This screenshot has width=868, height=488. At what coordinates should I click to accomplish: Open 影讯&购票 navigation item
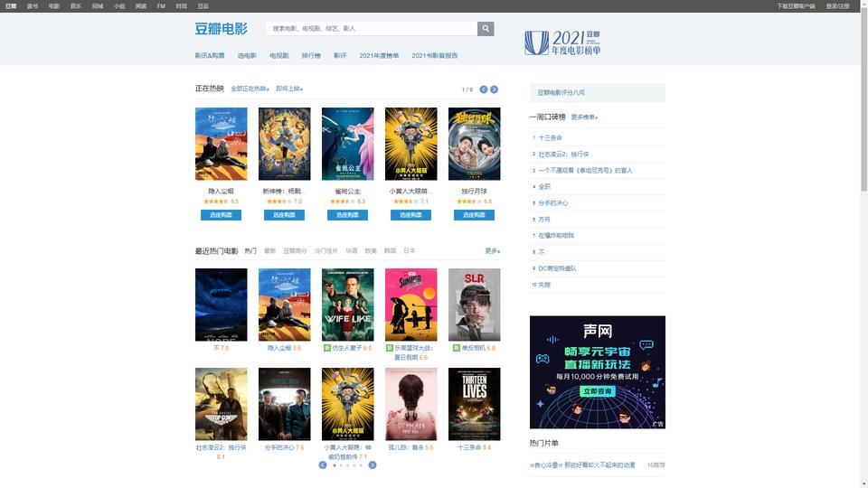(210, 56)
